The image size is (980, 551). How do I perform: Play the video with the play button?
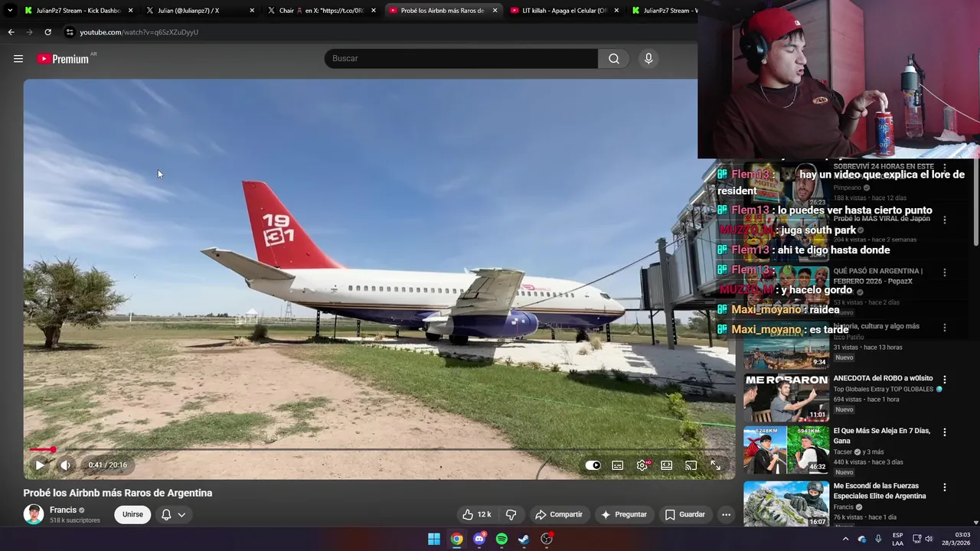[40, 465]
